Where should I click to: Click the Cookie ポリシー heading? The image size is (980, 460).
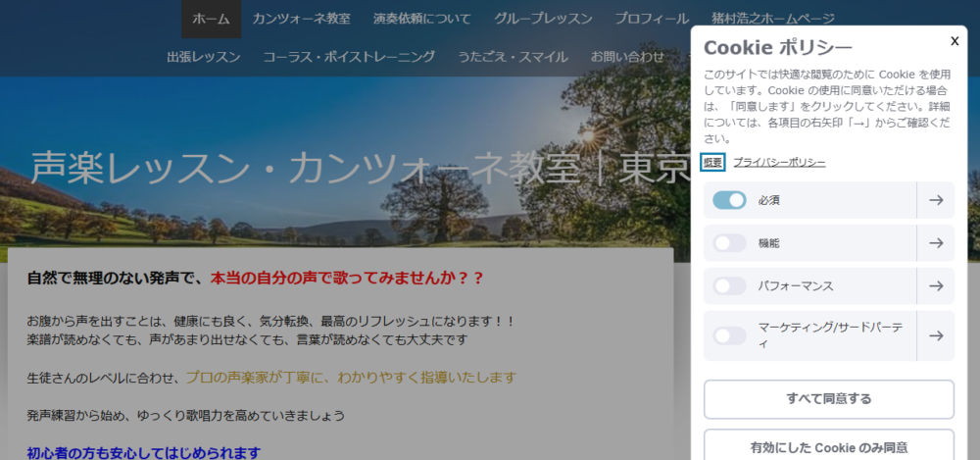[777, 47]
